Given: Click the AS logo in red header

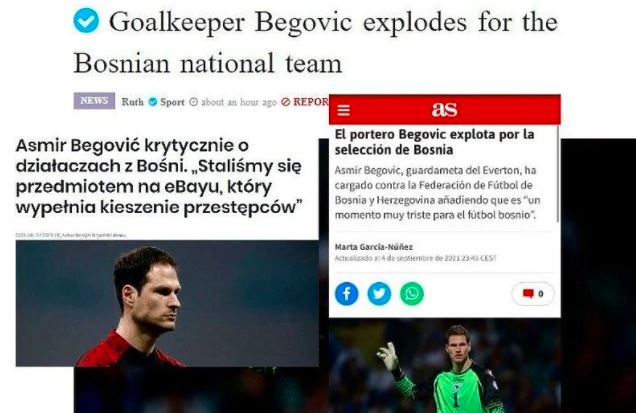Looking at the screenshot, I should pos(444,109).
